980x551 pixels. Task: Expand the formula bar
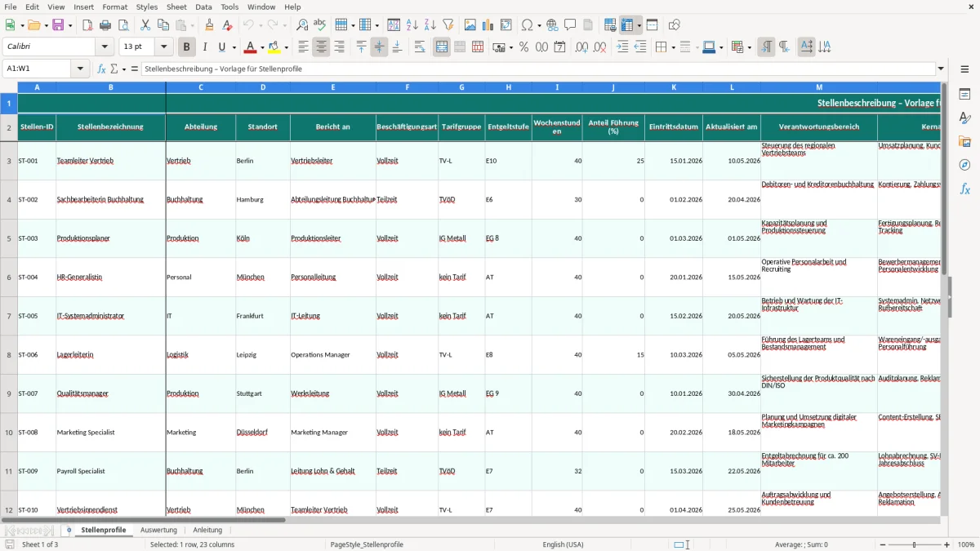tap(941, 69)
